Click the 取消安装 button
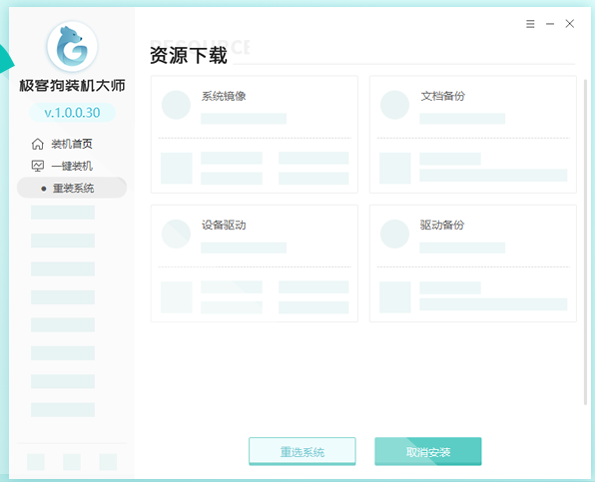Screen dimensions: 595x482 [428, 451]
